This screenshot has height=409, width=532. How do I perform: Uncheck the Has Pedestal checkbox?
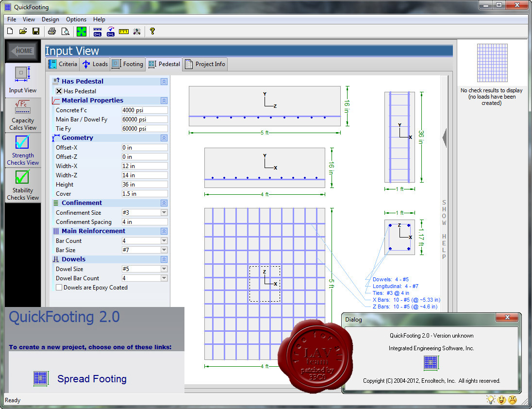coord(59,91)
